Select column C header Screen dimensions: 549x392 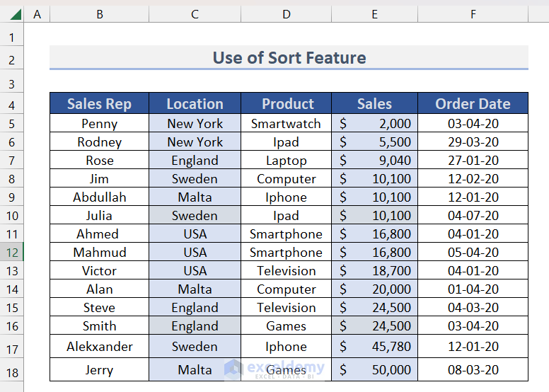195,14
